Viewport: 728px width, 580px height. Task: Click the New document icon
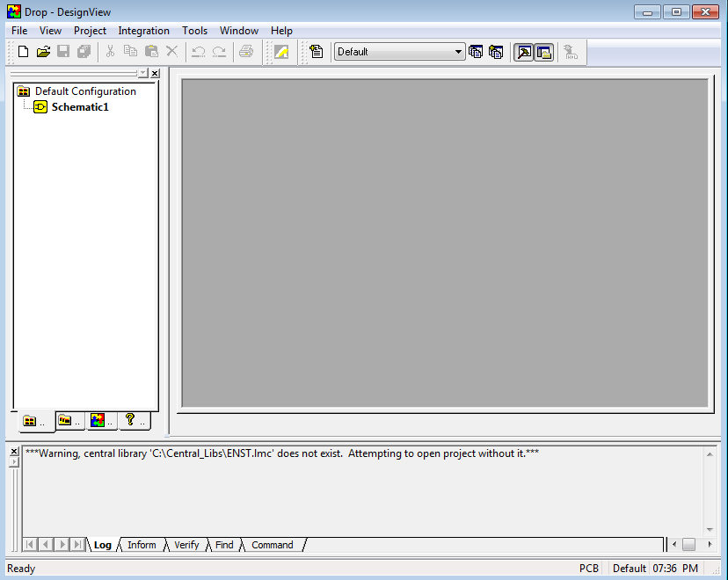24,52
